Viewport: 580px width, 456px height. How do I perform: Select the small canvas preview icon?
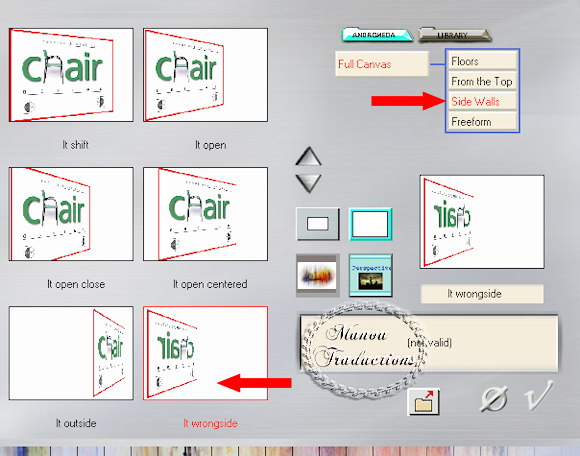(318, 224)
